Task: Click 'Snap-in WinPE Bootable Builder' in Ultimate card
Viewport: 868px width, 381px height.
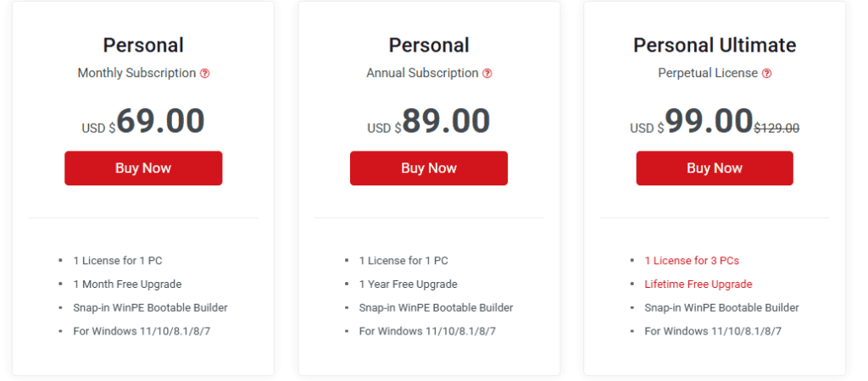Action: (x=721, y=307)
